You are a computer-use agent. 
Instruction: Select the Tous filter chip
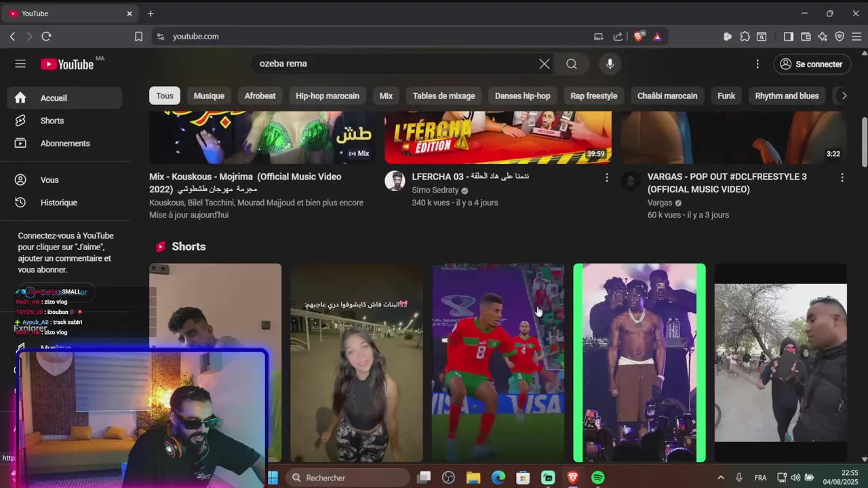[x=165, y=96]
